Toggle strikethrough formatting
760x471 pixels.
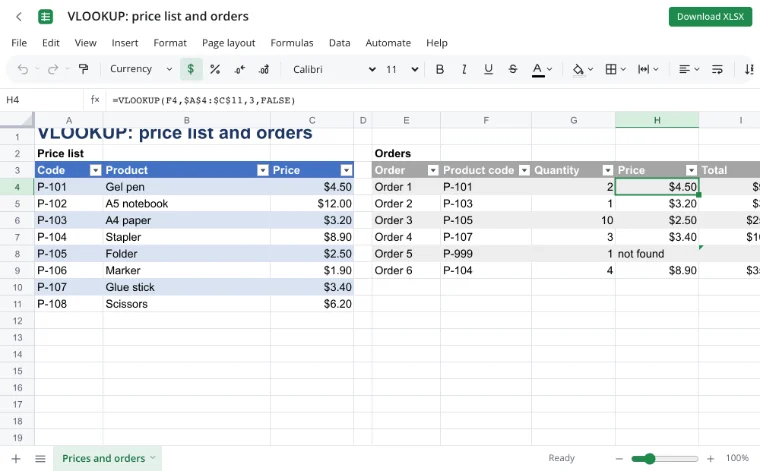[513, 69]
